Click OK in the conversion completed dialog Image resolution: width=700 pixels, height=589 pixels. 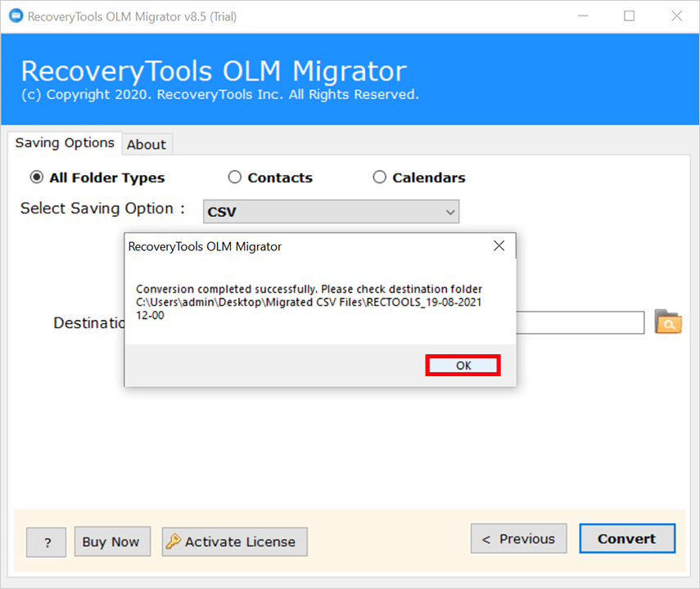point(463,366)
